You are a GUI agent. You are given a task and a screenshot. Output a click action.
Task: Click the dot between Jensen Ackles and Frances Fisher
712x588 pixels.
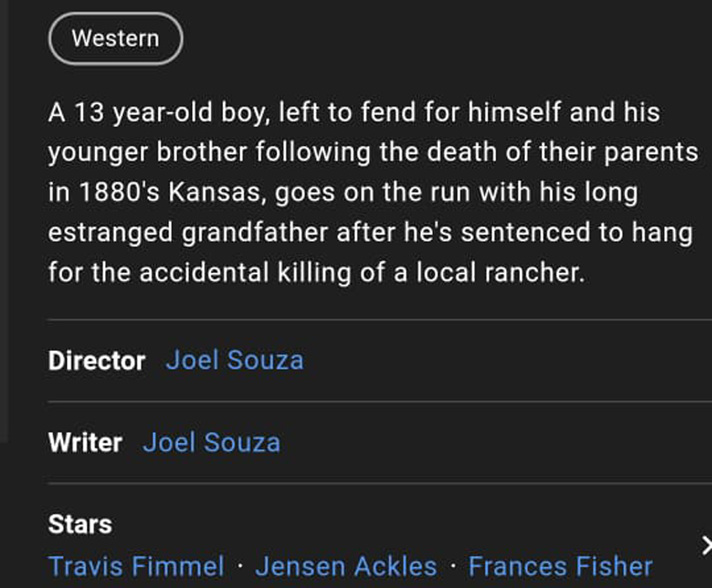453,567
